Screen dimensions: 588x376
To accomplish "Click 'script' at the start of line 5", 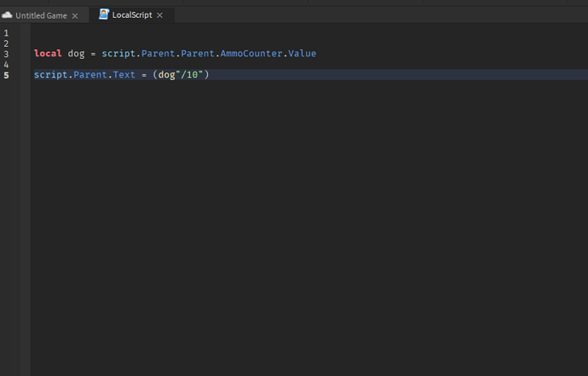I will [x=50, y=75].
